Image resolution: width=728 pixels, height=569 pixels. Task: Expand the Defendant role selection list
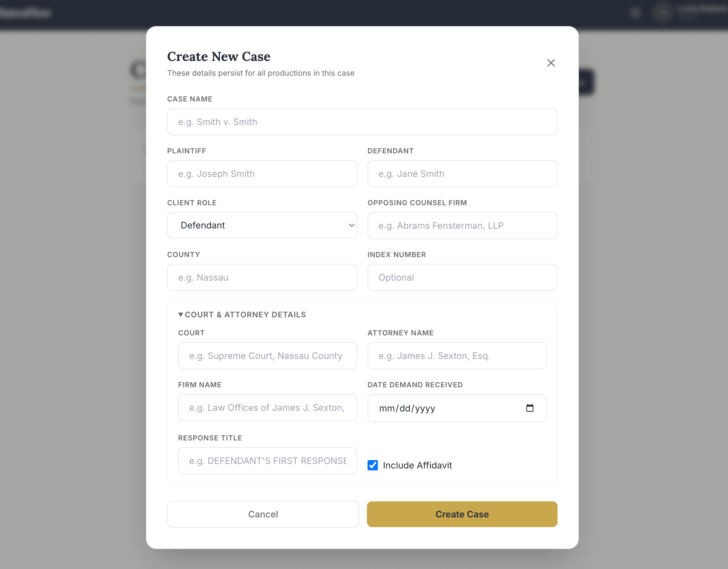262,225
